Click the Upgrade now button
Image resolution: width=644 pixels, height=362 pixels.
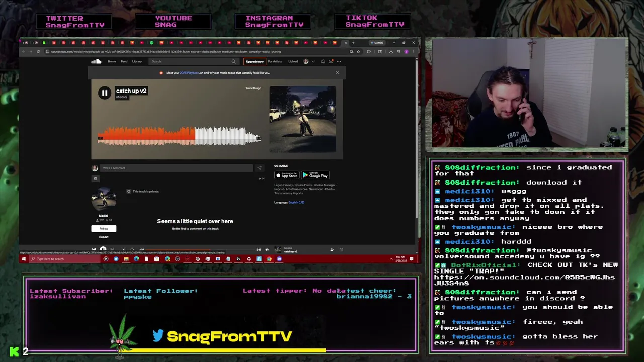click(255, 61)
